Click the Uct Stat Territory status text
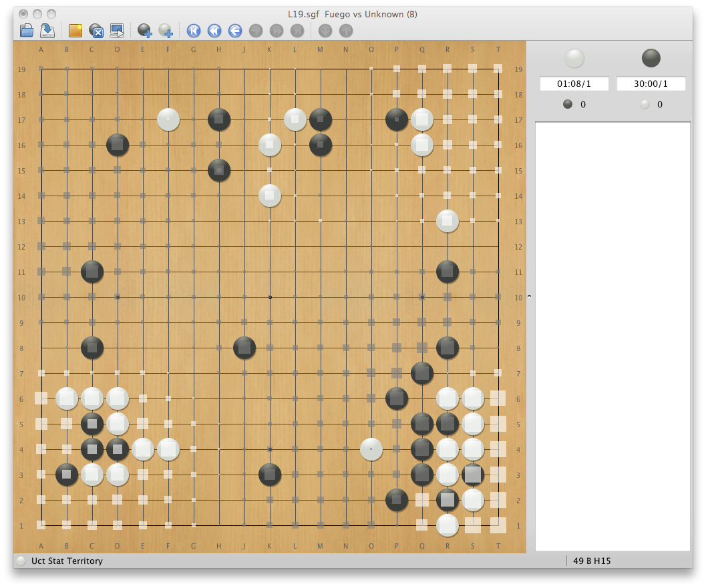Screen dimensions: 706x588 tap(67, 561)
